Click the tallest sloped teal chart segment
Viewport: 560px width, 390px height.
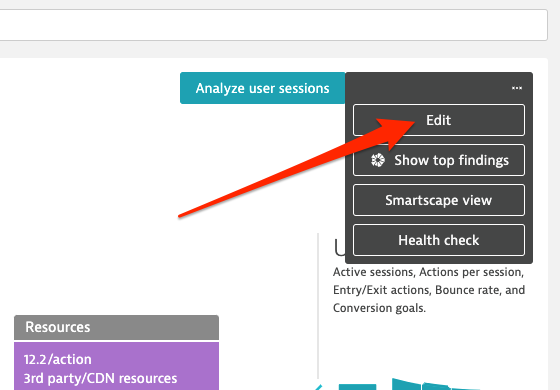click(406, 384)
